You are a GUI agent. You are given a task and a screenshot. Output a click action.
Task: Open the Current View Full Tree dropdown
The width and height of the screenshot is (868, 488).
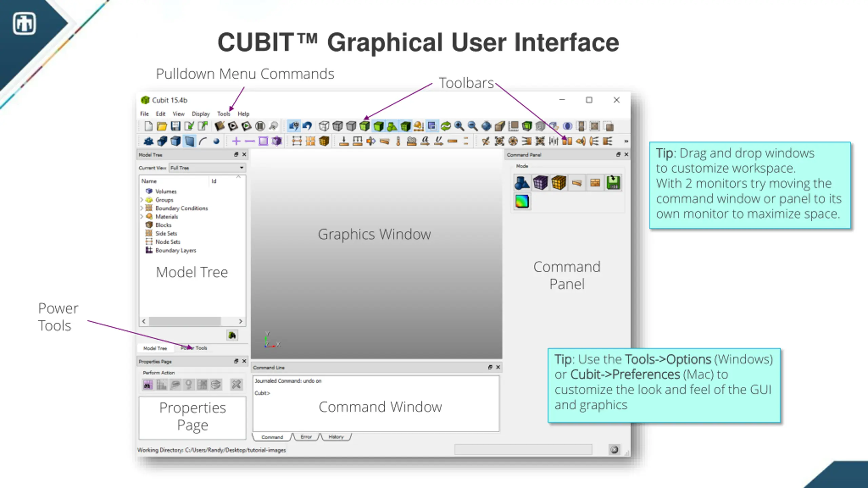(x=207, y=168)
